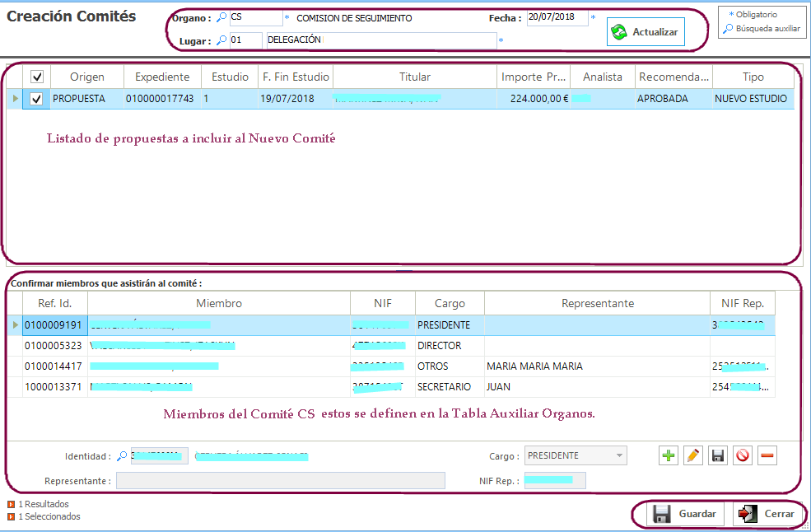Image resolution: width=811 pixels, height=532 pixels.
Task: Click the PROPUESTA origen cell
Action: pos(87,98)
